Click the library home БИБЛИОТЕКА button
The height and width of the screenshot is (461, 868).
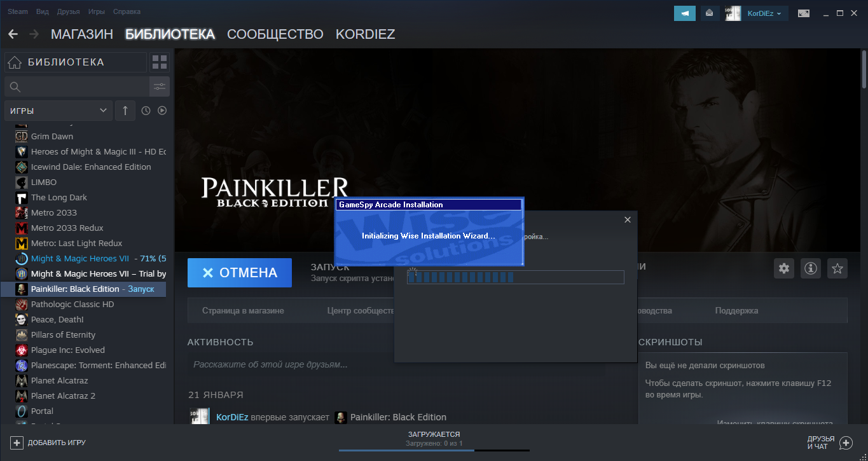pyautogui.click(x=76, y=62)
